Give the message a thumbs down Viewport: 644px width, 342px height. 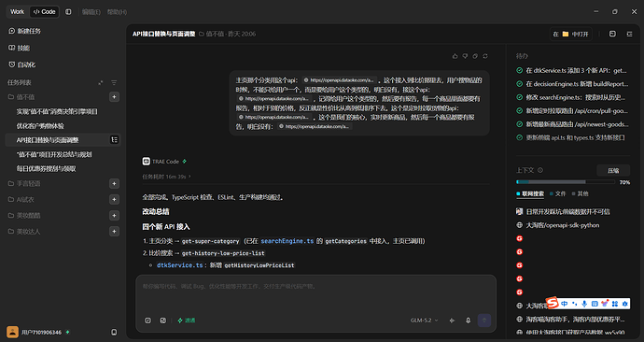pyautogui.click(x=465, y=56)
